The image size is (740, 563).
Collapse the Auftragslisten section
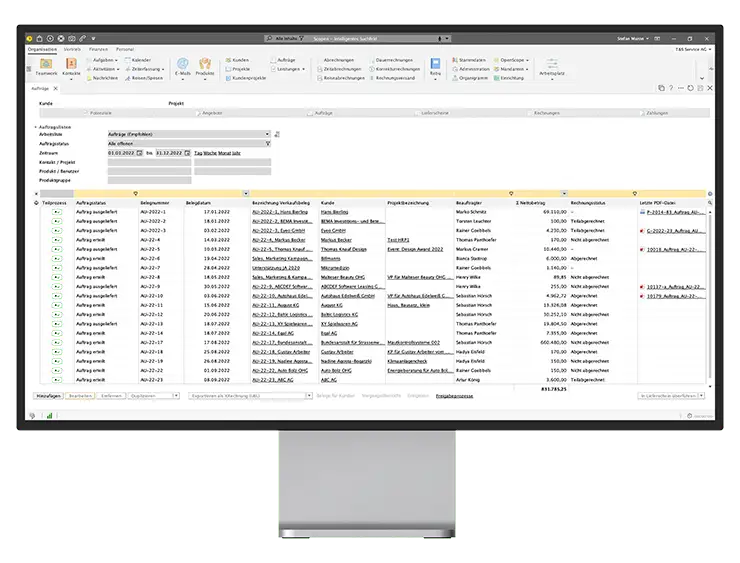click(35, 127)
